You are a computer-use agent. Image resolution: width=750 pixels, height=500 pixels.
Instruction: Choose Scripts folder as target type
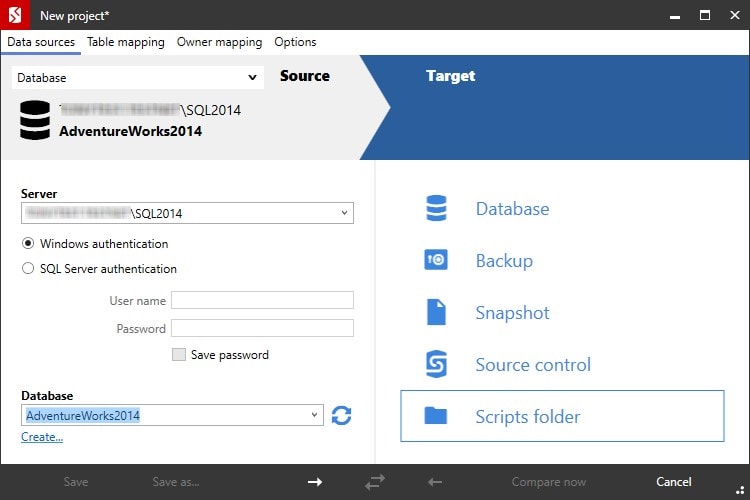click(x=562, y=416)
